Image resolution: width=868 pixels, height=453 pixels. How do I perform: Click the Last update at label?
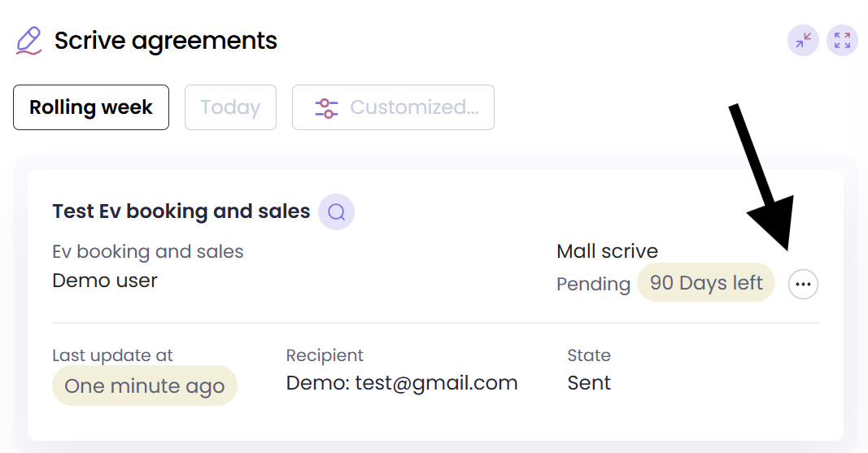pos(112,355)
